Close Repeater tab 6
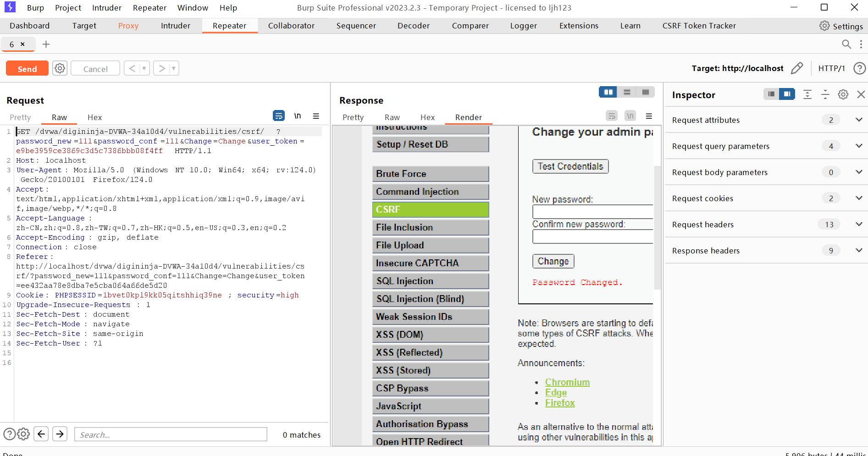Screen dimensions: 868x456 tap(22, 44)
